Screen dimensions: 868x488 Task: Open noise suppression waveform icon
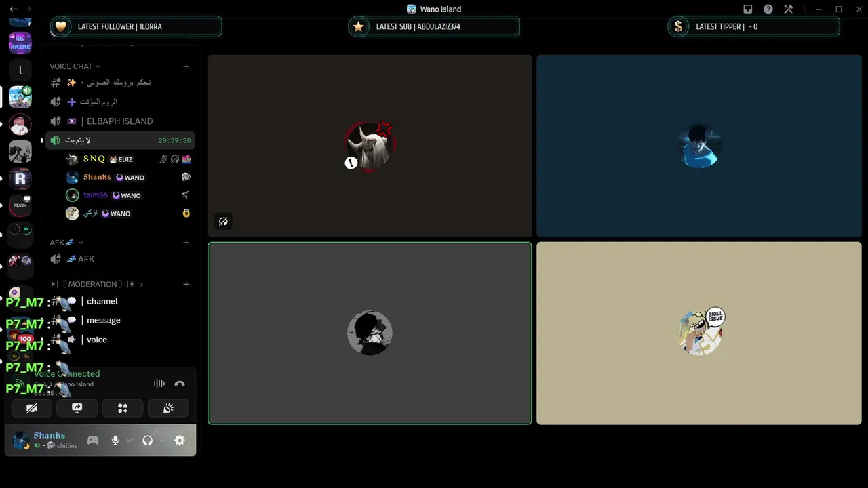[159, 384]
